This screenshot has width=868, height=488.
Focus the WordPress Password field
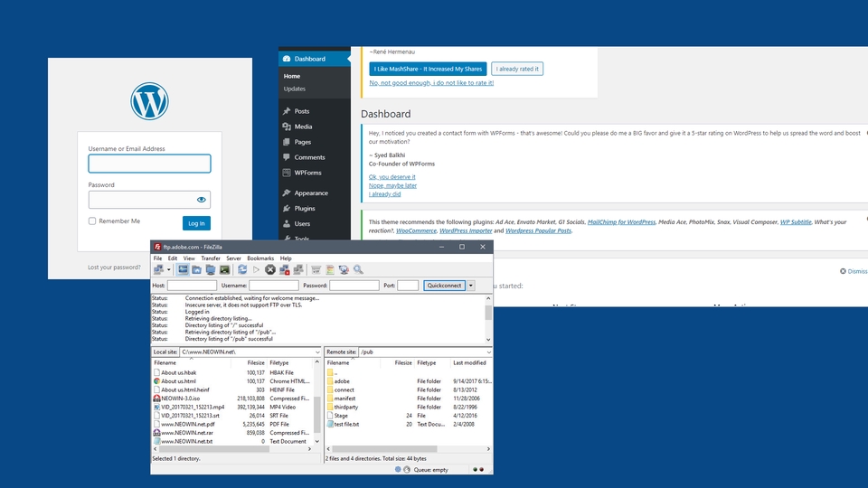pyautogui.click(x=149, y=200)
